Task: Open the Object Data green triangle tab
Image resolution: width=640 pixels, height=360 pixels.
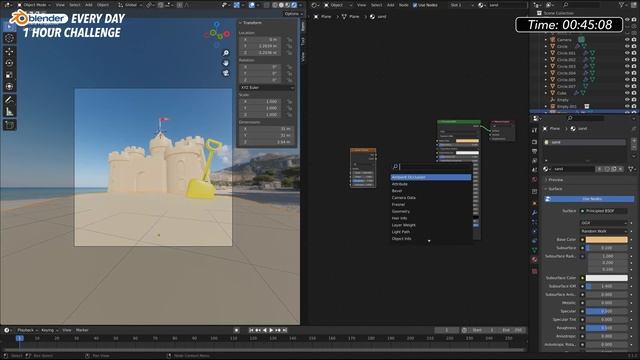Action: point(534,250)
